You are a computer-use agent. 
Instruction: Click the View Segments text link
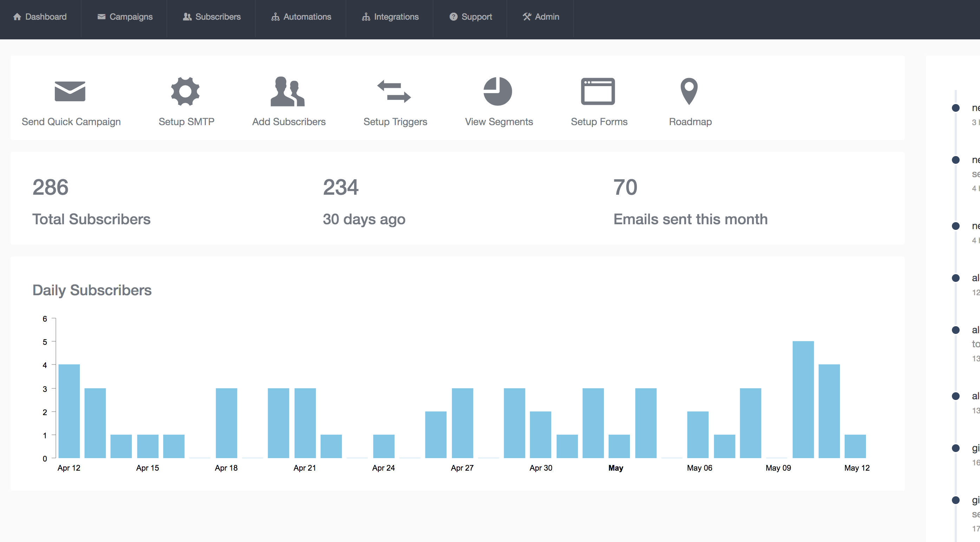coord(499,122)
